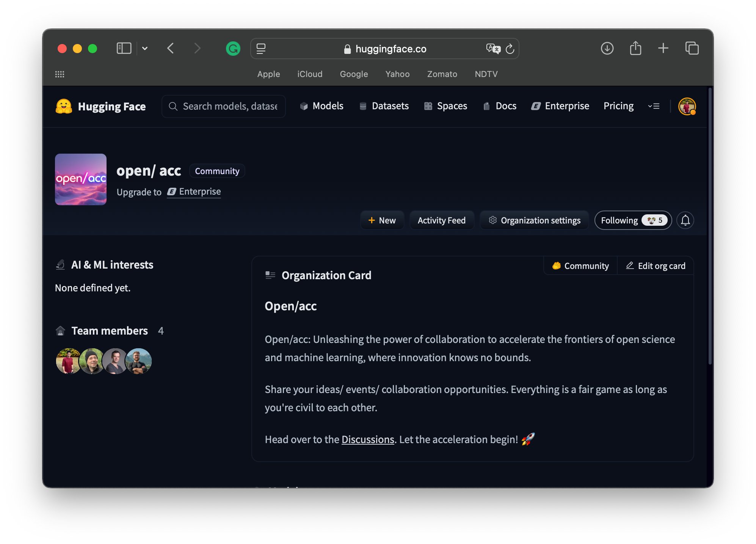Open the Grammarly extension icon
The width and height of the screenshot is (756, 544).
pos(233,49)
